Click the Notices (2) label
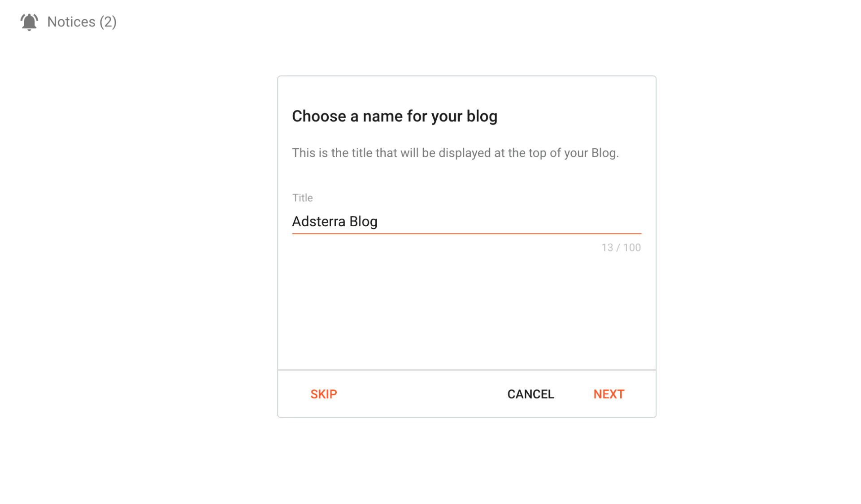Screen dimensions: 861x504 pos(83,22)
